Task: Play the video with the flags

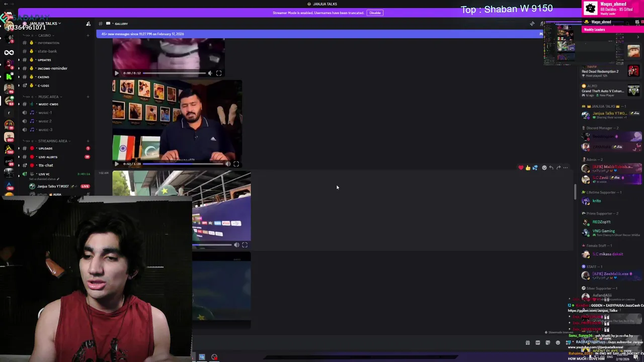Action: pyautogui.click(x=117, y=164)
